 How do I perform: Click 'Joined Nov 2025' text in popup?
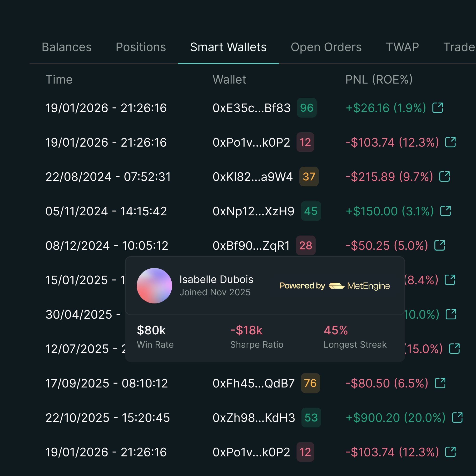tap(215, 292)
